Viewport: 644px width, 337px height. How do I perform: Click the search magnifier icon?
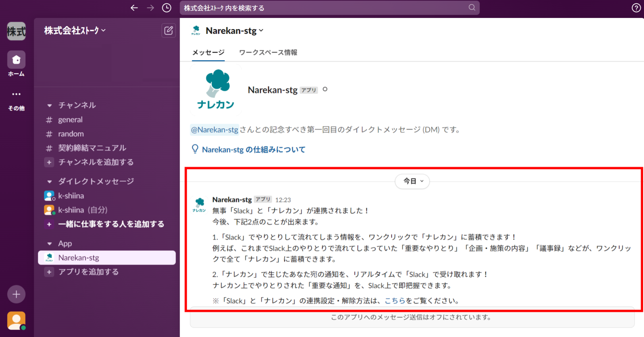[472, 7]
